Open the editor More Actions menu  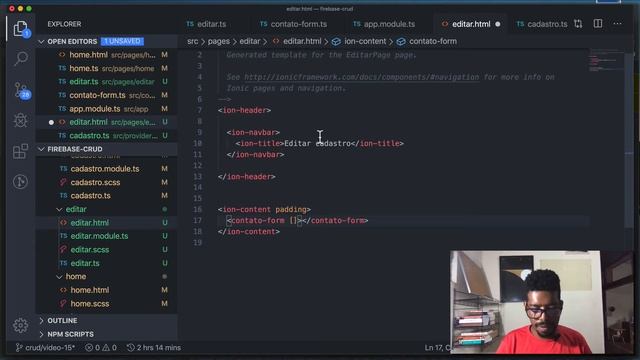pyautogui.click(x=617, y=24)
